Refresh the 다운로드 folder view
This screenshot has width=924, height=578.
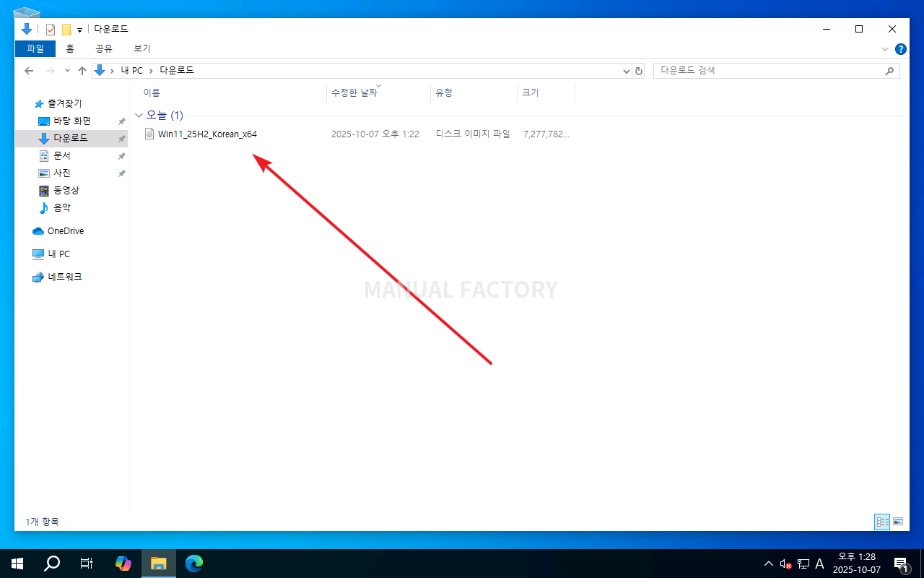coord(638,71)
